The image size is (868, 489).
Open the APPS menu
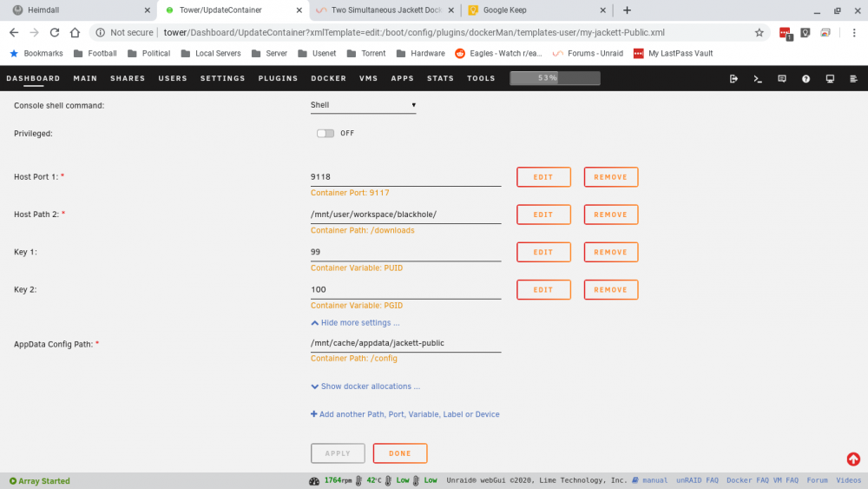(x=403, y=79)
